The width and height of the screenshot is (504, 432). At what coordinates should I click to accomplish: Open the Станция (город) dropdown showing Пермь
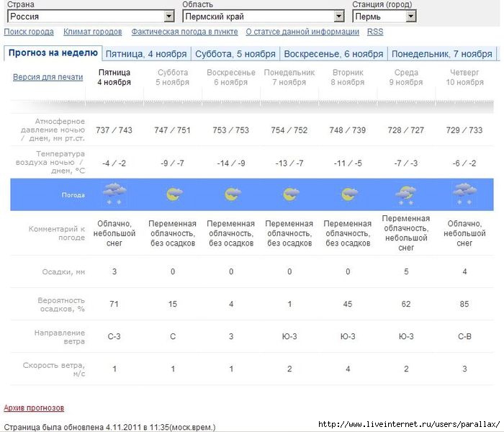[384, 16]
